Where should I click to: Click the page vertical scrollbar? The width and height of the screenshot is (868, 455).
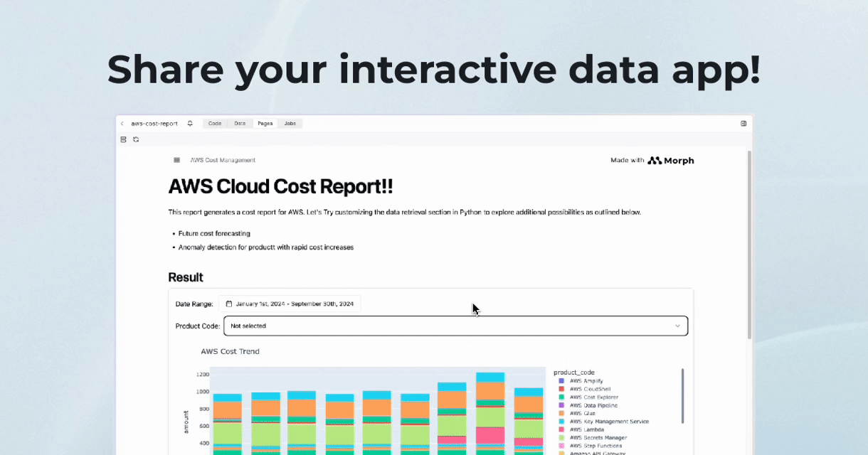[748, 244]
